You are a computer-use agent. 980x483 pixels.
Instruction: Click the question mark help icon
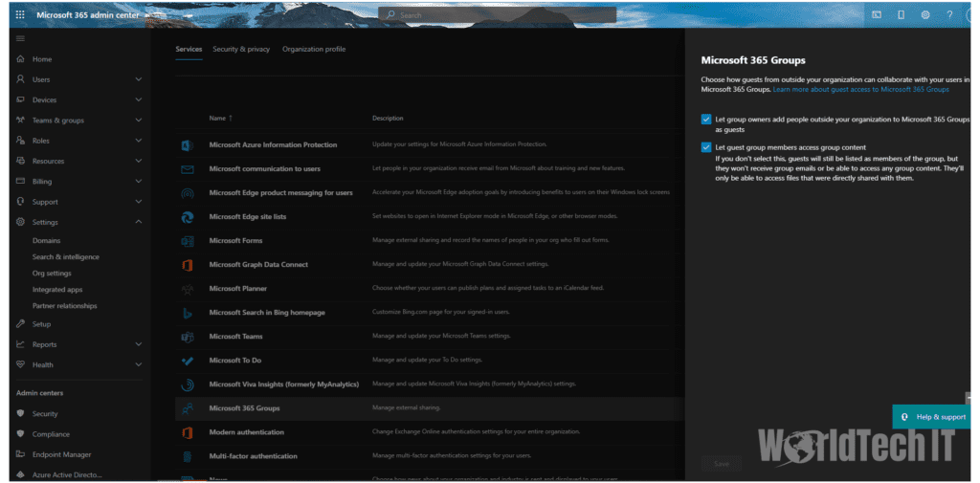(x=949, y=15)
